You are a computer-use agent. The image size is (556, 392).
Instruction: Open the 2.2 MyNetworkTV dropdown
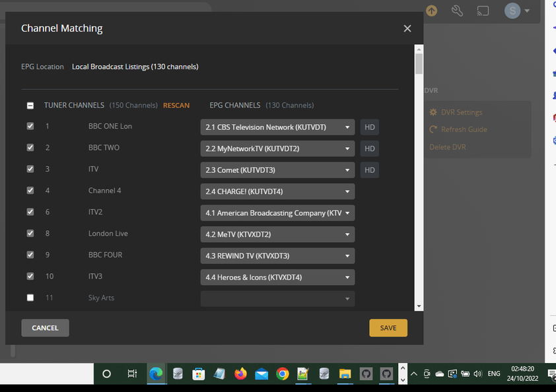point(277,148)
